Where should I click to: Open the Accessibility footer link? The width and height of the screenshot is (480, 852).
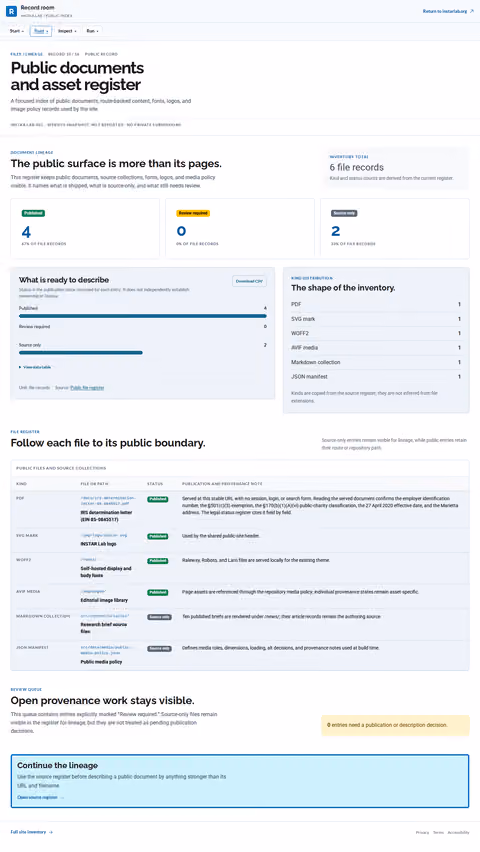458,832
